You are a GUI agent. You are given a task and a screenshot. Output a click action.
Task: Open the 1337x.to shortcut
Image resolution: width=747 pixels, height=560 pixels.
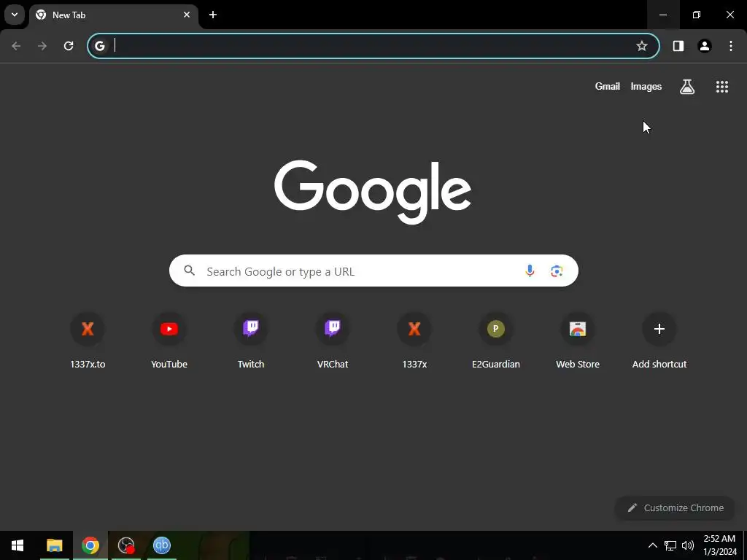[88, 341]
